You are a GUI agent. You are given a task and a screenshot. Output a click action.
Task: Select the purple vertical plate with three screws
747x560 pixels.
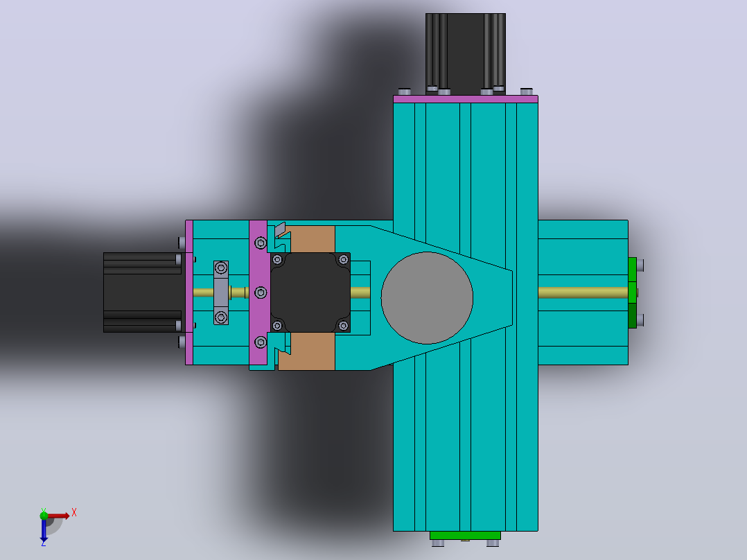point(258,292)
